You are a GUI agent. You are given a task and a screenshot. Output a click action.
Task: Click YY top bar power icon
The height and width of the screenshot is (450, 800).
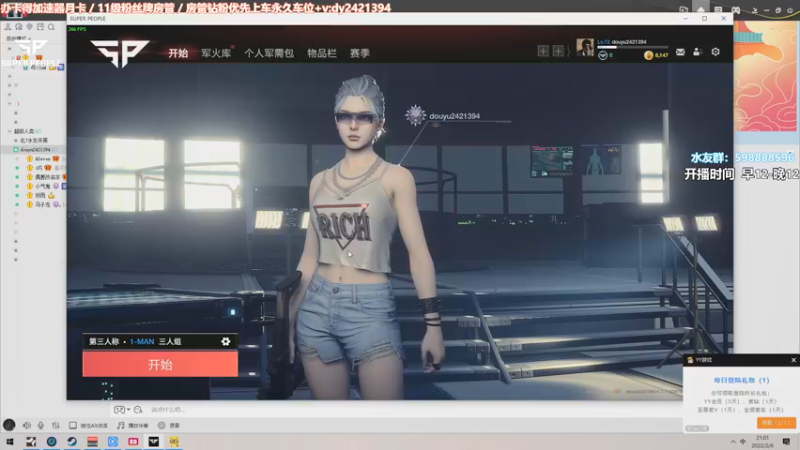pos(790,10)
